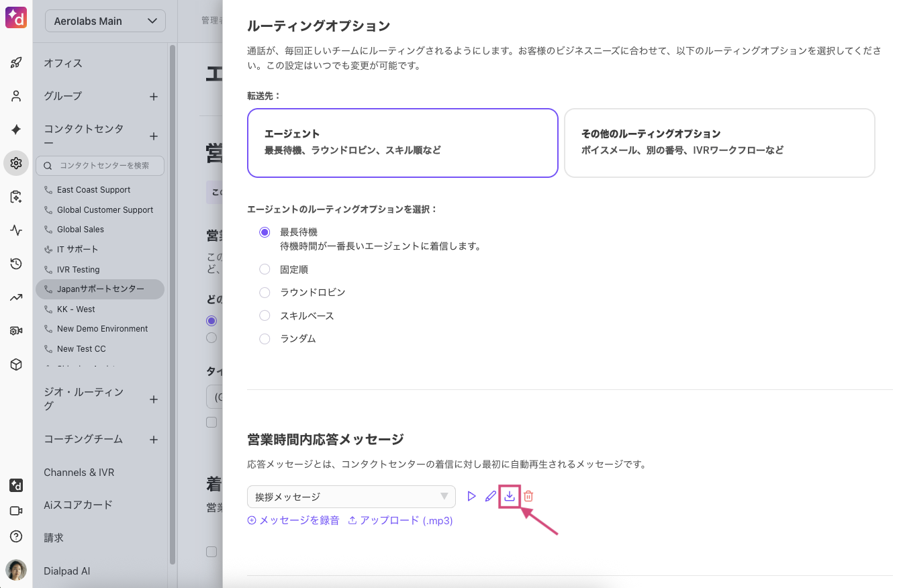The image size is (901, 588).
Task: Open Channels & IVR menu item
Action: 79,473
